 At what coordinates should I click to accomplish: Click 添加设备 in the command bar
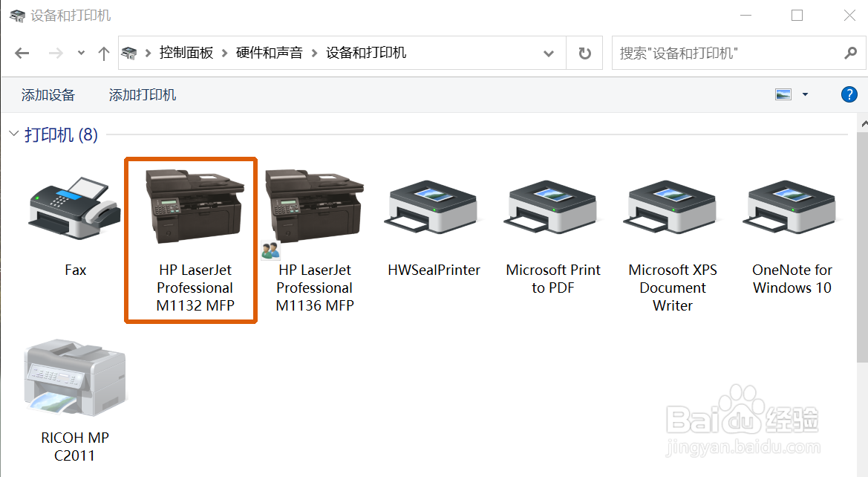pos(48,95)
